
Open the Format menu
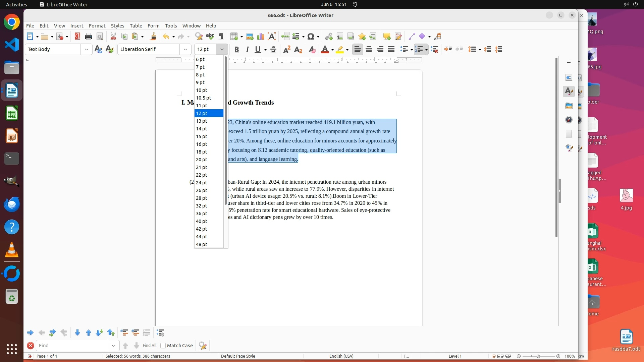click(x=97, y=26)
